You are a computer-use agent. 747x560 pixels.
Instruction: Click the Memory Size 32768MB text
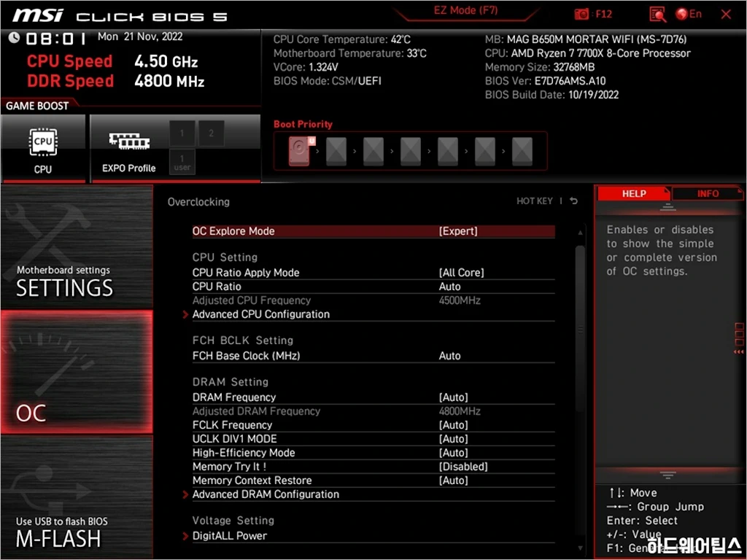point(539,67)
